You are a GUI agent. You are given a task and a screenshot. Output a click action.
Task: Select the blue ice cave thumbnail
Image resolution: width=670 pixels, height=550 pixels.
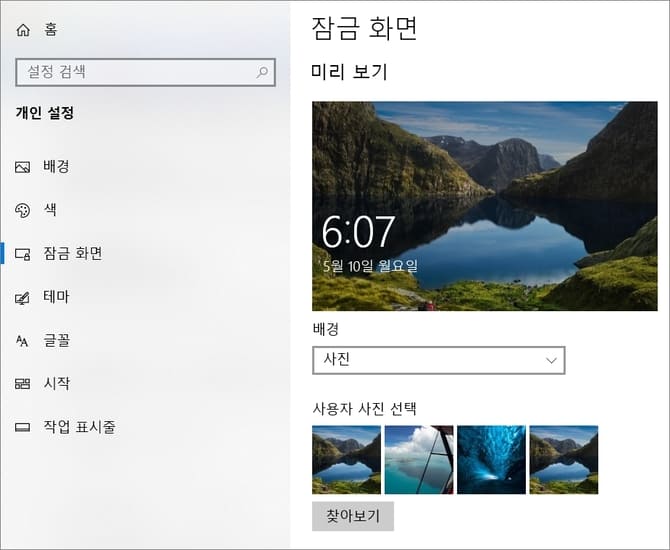(491, 460)
